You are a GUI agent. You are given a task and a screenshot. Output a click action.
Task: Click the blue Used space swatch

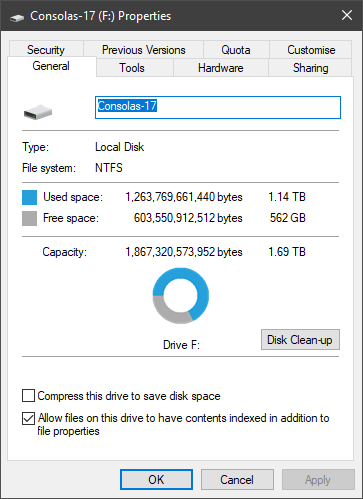pos(29,197)
